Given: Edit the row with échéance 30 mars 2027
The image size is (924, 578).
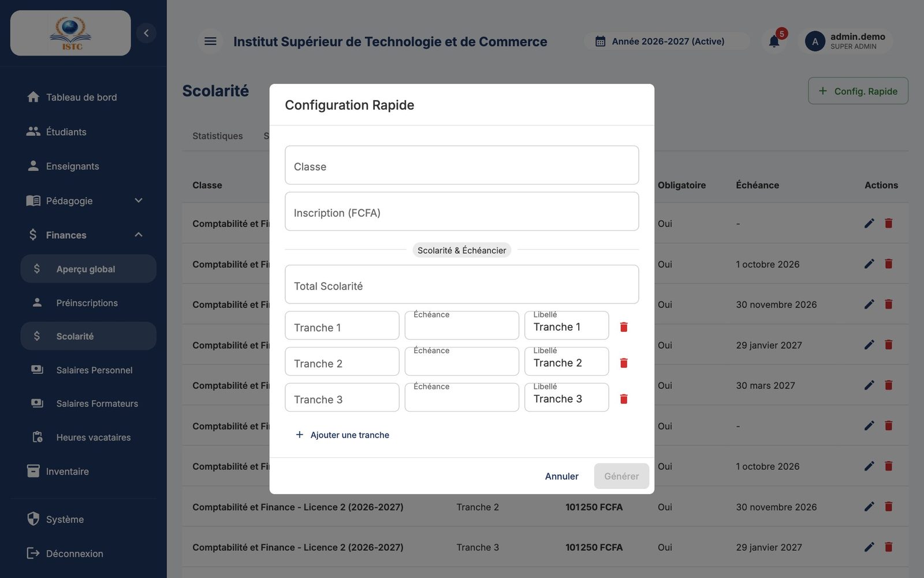Looking at the screenshot, I should tap(869, 385).
